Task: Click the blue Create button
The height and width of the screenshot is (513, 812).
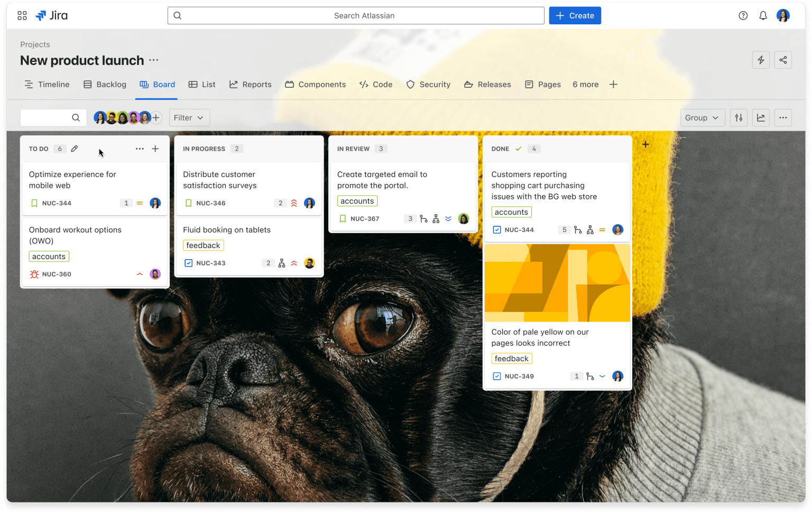Action: pos(575,15)
